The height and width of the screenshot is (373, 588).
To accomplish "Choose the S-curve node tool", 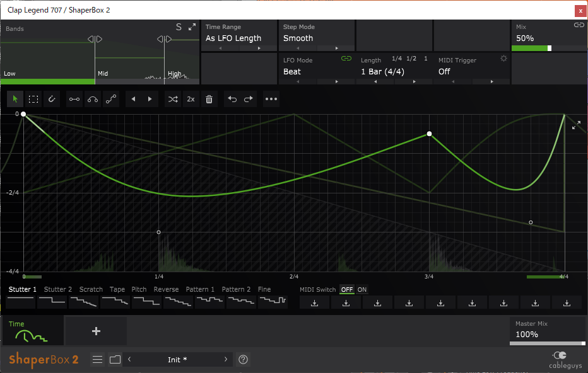I will coord(111,99).
